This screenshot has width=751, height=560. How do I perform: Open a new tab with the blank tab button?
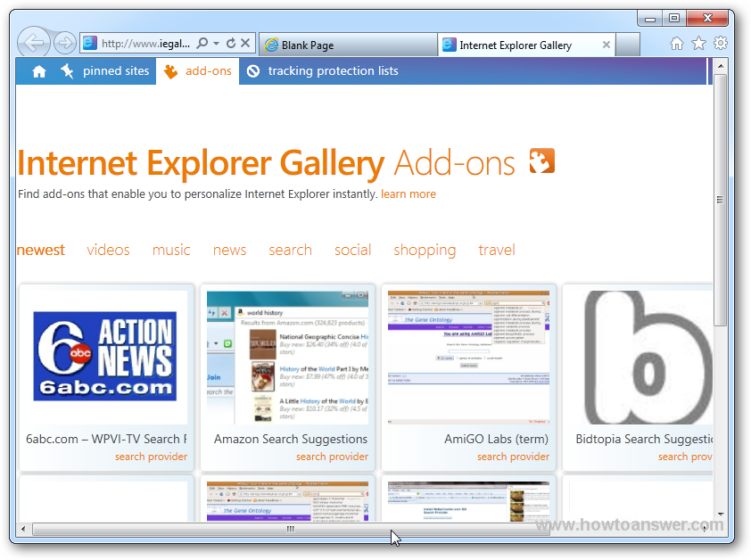pos(628,45)
